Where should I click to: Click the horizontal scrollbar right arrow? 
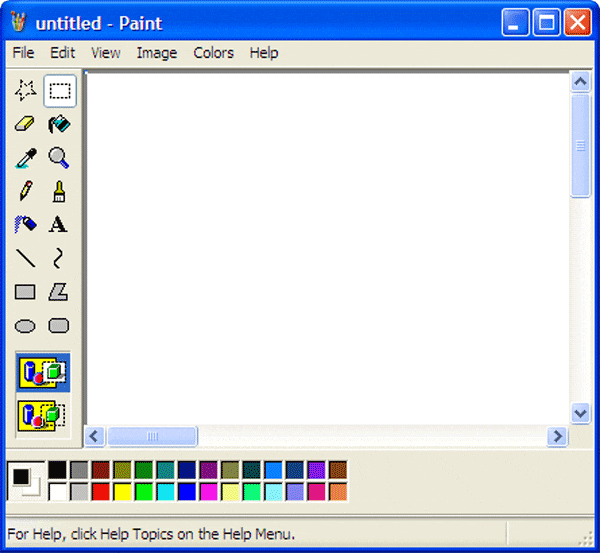557,436
